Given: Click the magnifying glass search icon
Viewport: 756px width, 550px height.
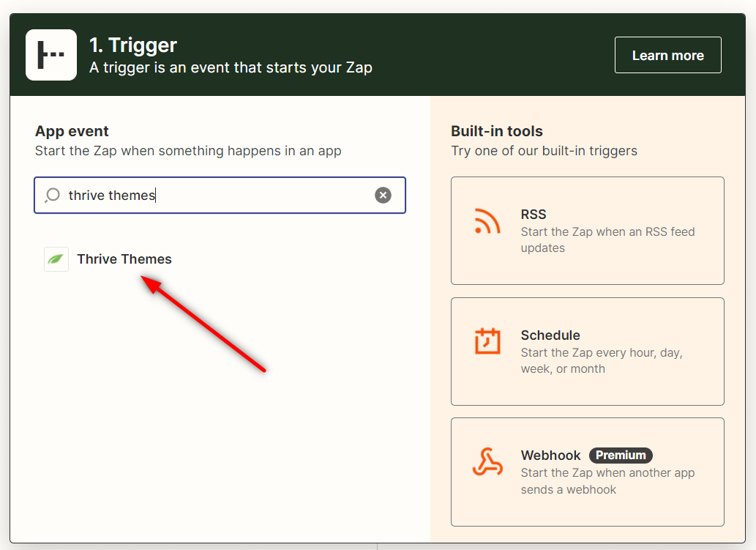Looking at the screenshot, I should pos(53,195).
